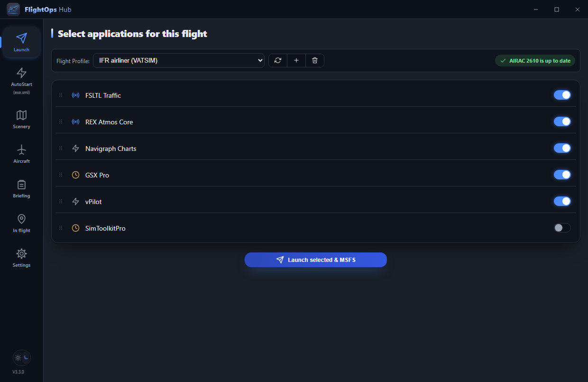Enable SimToolkitPro toggle
This screenshot has width=588, height=382.
562,228
